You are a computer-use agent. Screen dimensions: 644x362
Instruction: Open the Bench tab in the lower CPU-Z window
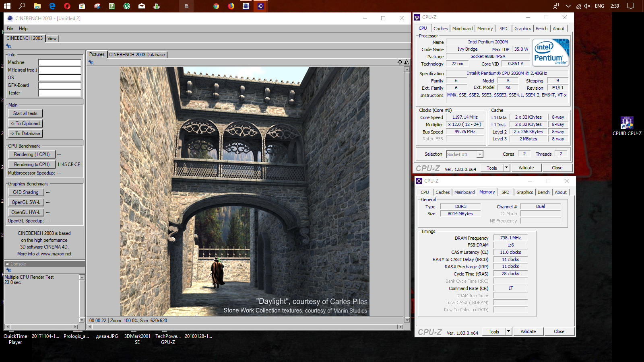pyautogui.click(x=543, y=192)
